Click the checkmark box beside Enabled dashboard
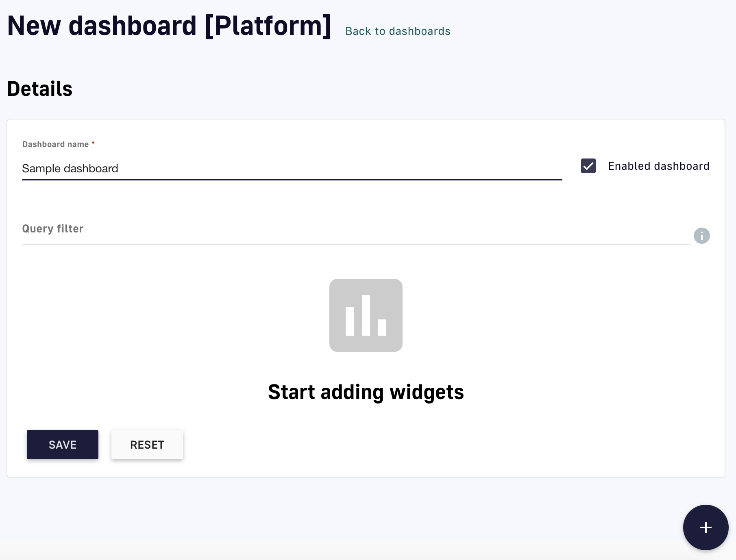The image size is (736, 560). pos(588,166)
